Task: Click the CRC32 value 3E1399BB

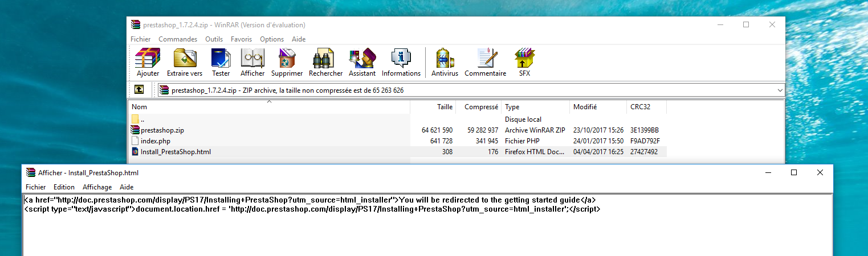Action: [645, 130]
